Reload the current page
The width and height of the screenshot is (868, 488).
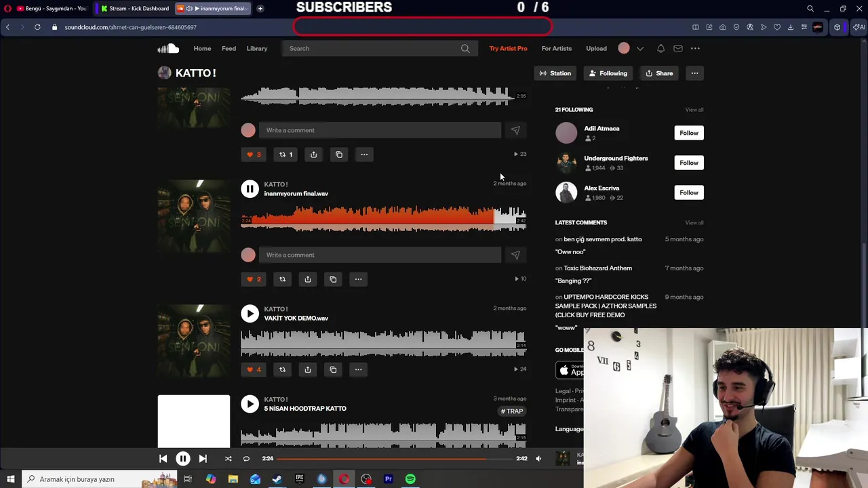pyautogui.click(x=37, y=27)
